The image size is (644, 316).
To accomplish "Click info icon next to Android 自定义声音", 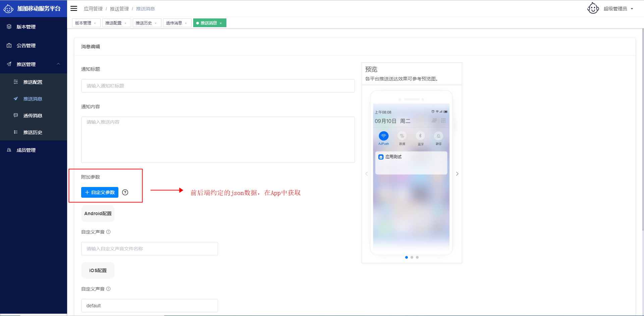I will [108, 232].
